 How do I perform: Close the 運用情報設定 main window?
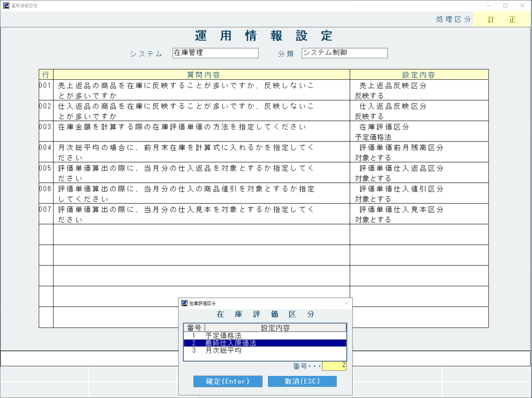522,6
